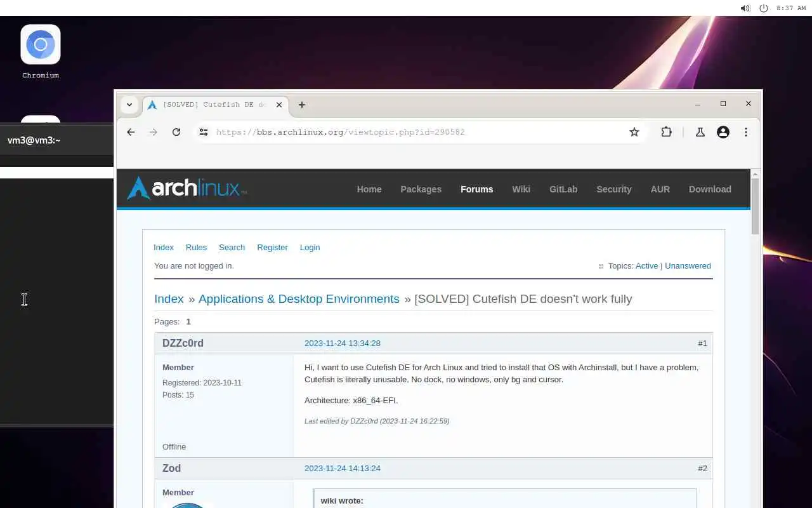Open the Chromium desktop icon

(x=41, y=52)
